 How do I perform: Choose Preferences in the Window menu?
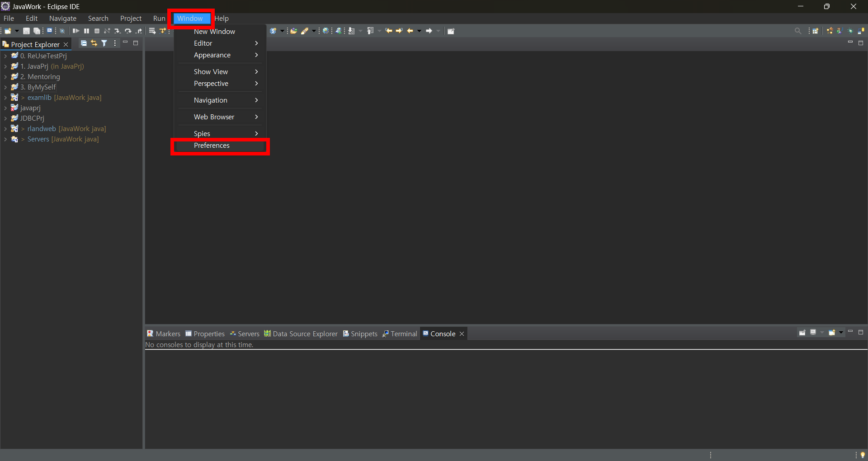click(x=220, y=146)
